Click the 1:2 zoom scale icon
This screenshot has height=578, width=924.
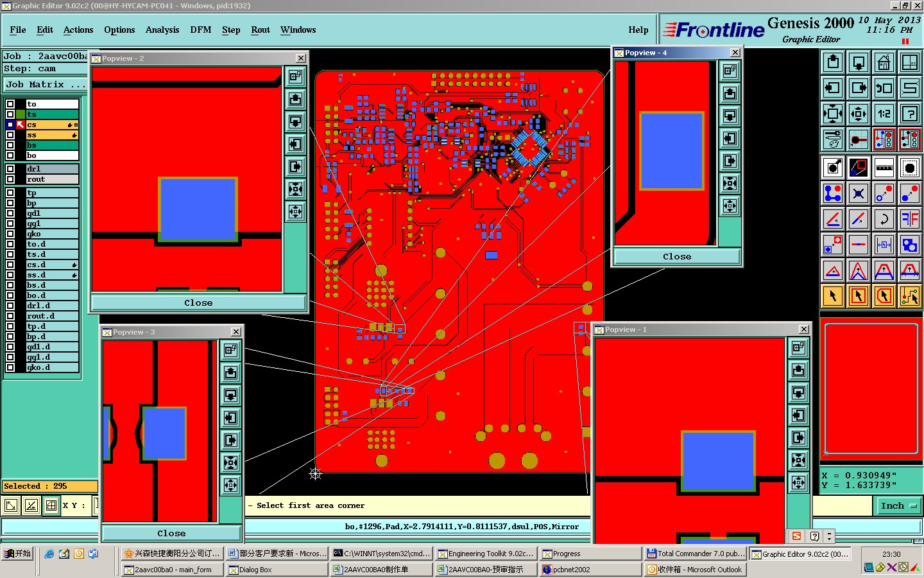(884, 114)
